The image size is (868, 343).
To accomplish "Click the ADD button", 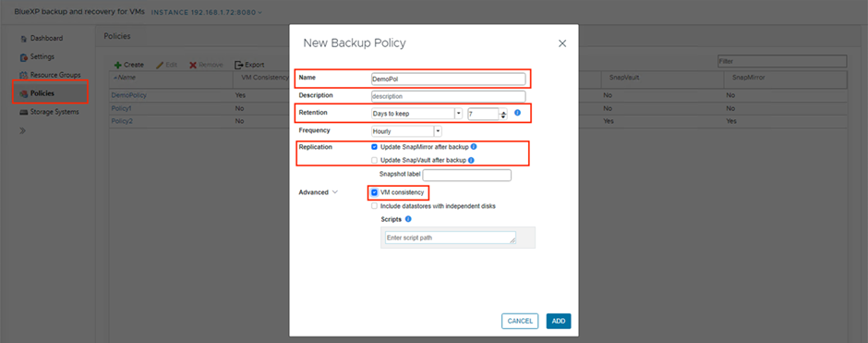I will tap(559, 321).
